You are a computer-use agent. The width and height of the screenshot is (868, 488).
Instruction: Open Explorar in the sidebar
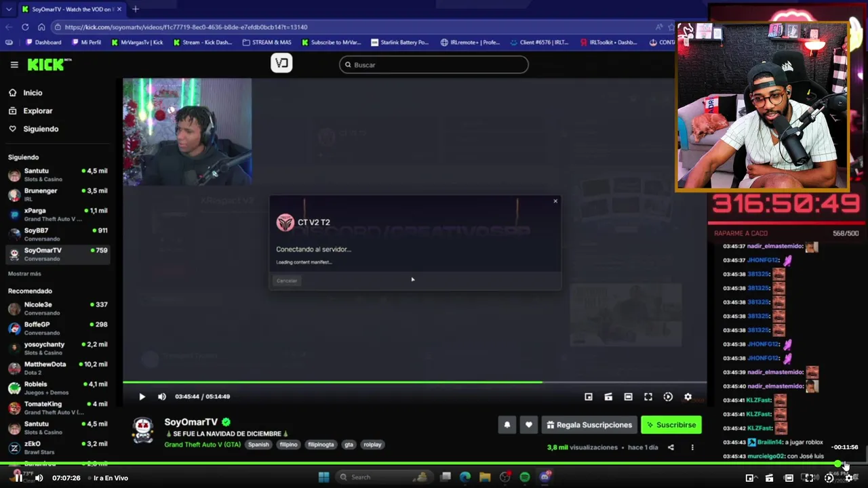tap(37, 110)
